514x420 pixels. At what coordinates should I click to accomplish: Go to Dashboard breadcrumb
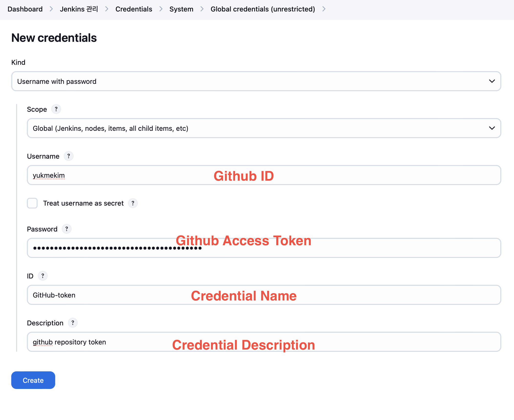(25, 9)
